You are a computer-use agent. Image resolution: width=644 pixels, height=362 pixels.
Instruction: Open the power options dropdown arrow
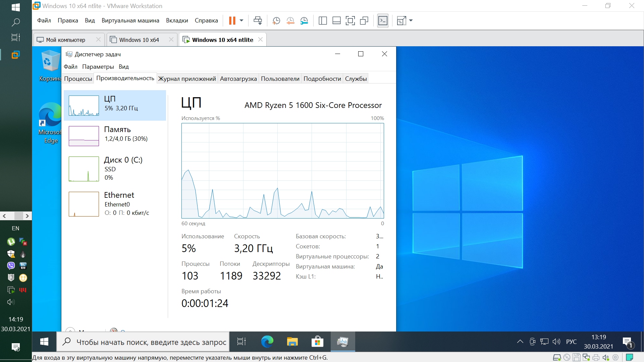click(241, 21)
